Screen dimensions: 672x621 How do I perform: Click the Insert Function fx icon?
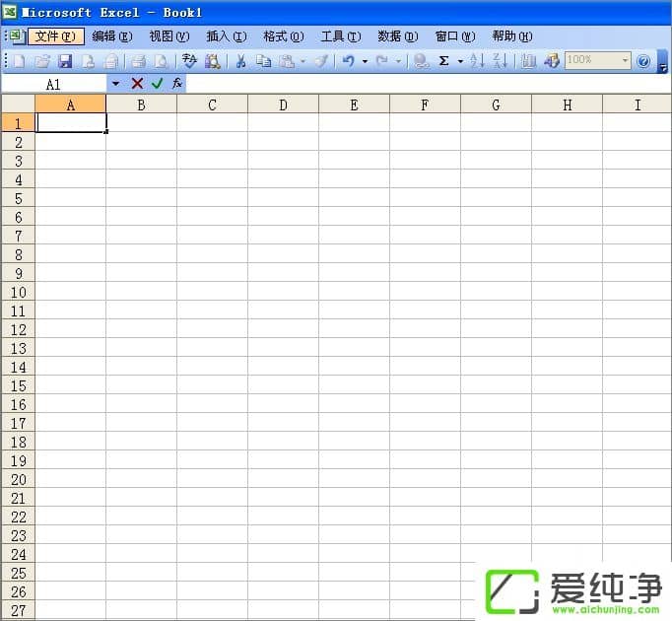[x=177, y=83]
